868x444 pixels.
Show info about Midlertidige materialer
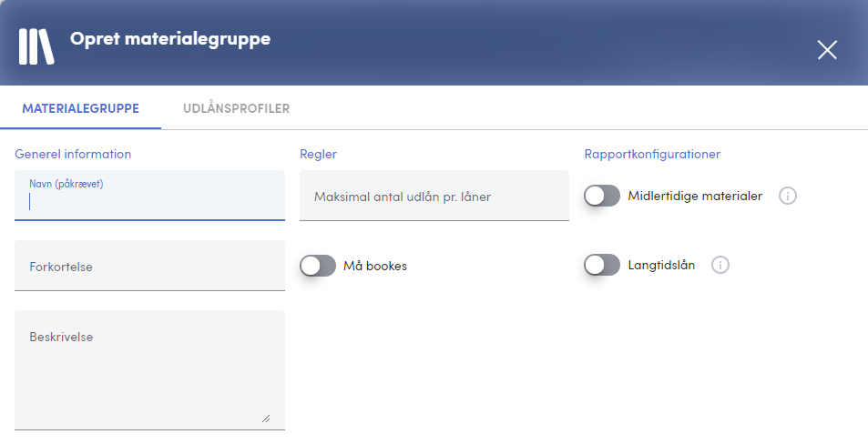[787, 196]
